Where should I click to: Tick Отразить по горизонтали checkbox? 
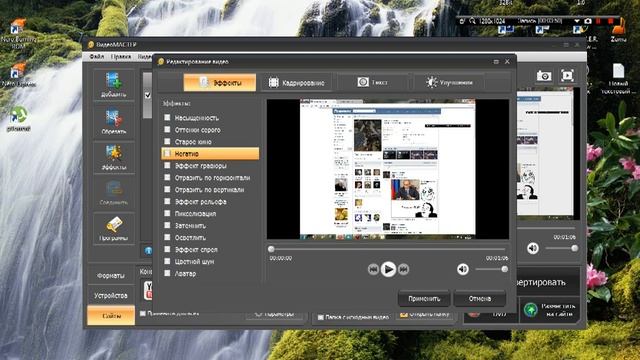(167, 178)
